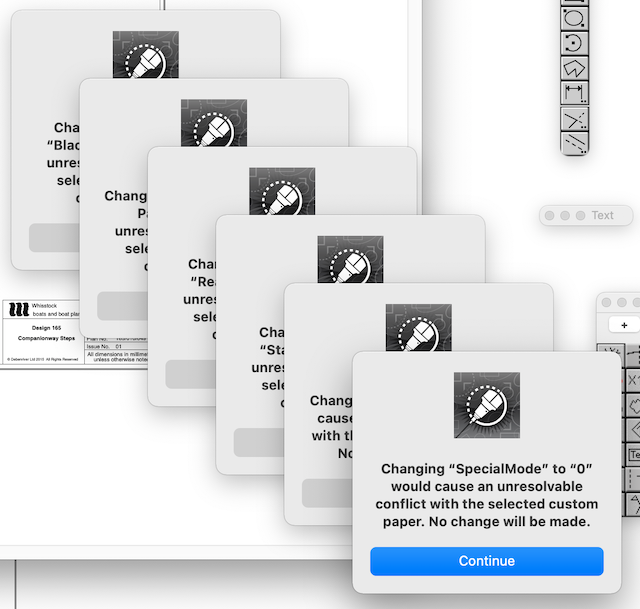Viewport: 640px width, 609px height.
Task: Select the dashed line tool in the lower palette
Action: (x=633, y=479)
